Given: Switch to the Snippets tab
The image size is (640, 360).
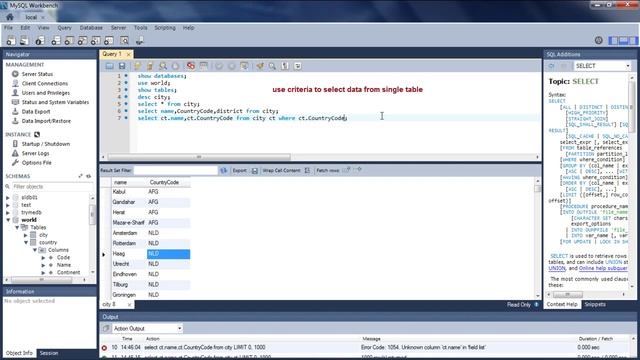Looking at the screenshot, I should tap(595, 304).
